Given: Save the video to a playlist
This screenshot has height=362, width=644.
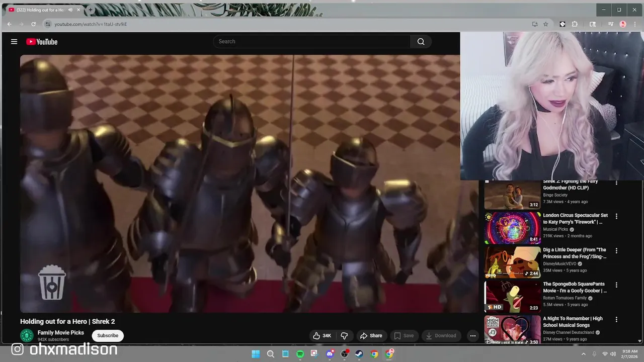Looking at the screenshot, I should click(x=404, y=335).
